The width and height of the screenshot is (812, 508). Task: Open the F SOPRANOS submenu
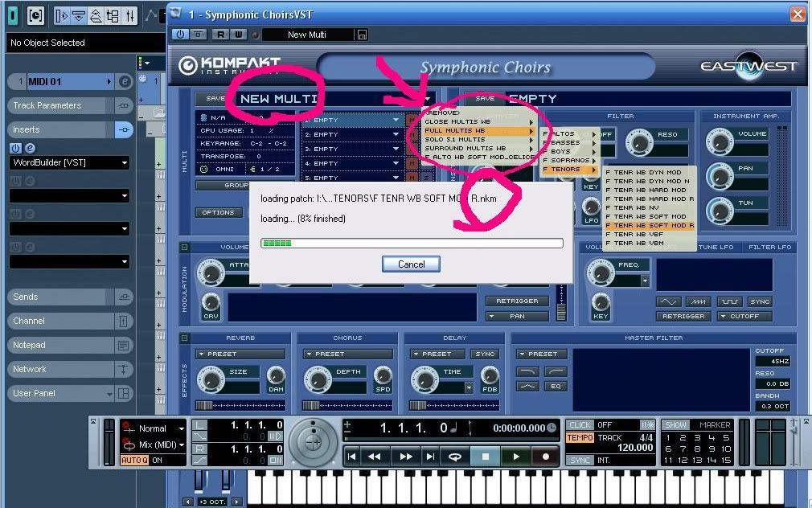coord(569,161)
